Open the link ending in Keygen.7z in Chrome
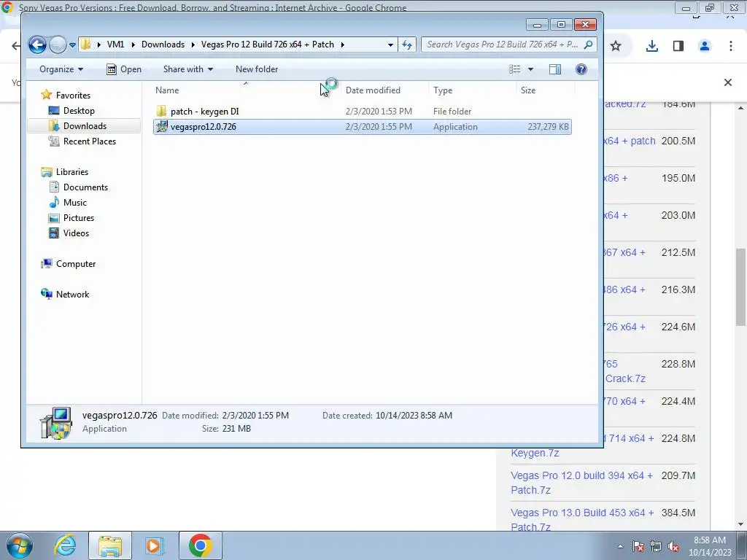 (x=535, y=453)
